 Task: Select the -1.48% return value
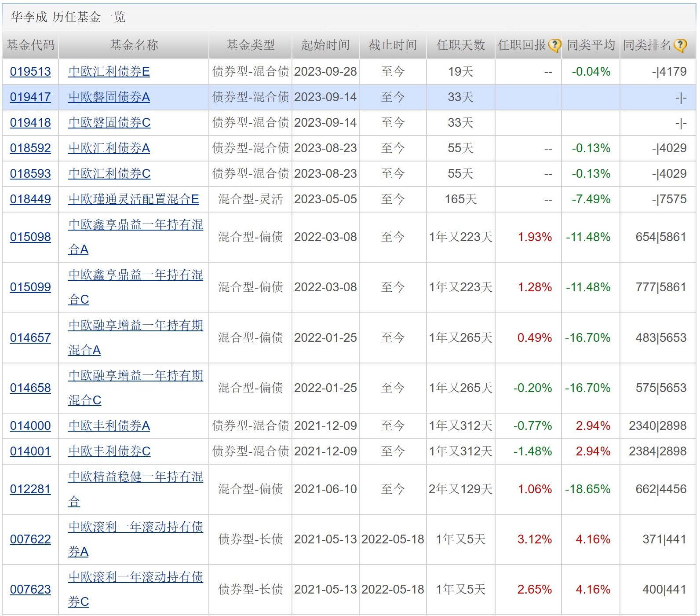coord(532,451)
